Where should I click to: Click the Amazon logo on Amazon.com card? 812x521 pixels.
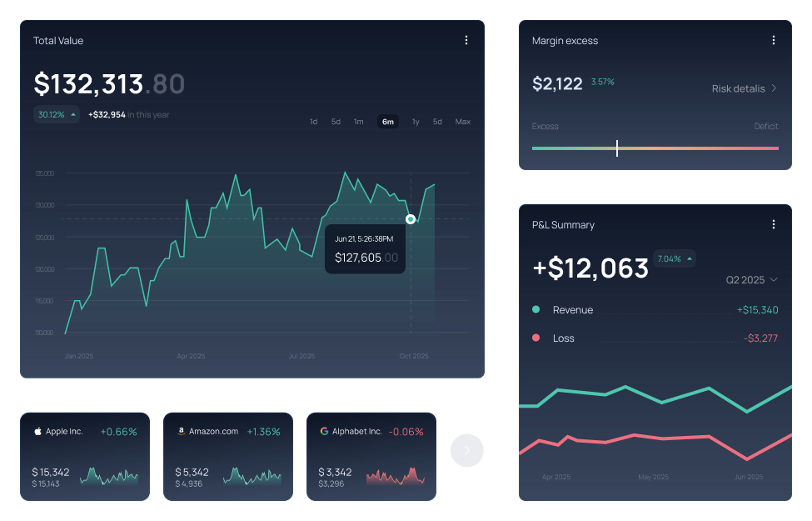coord(181,431)
